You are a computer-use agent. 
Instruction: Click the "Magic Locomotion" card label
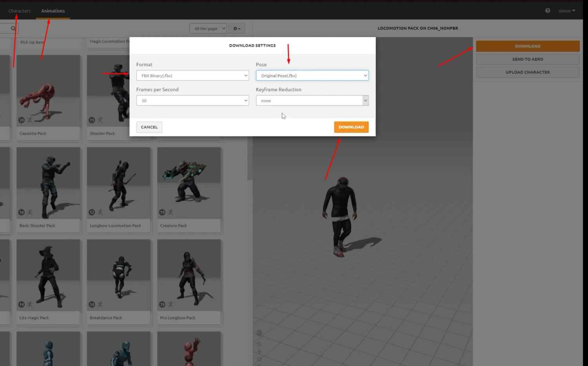tap(109, 42)
